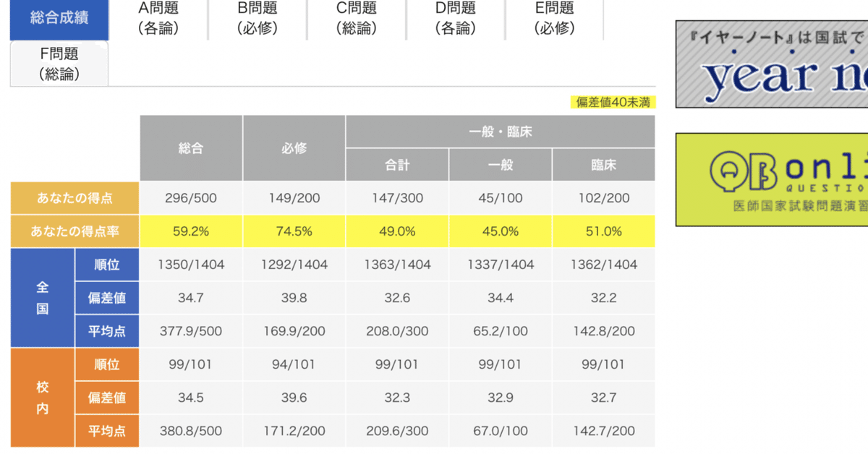Viewport: 868px width, 454px height.
Task: Click the 59.2% highlighted score cell
Action: [x=191, y=231]
